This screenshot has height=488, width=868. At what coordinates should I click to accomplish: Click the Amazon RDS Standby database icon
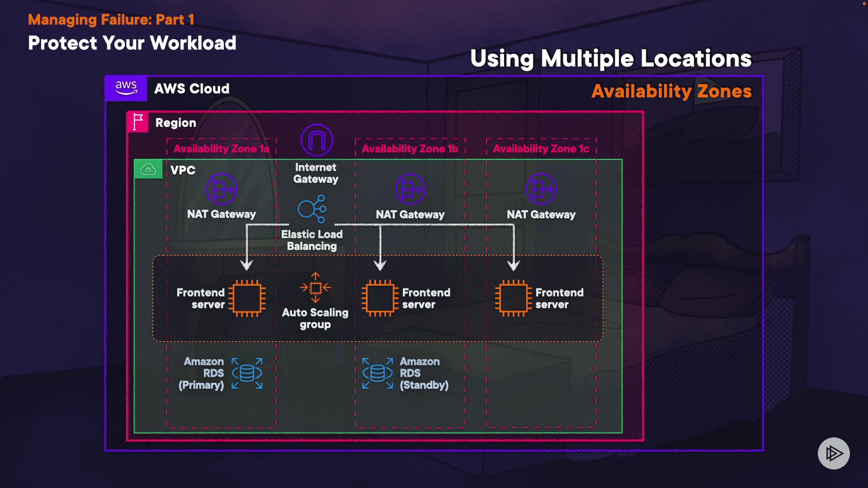(x=377, y=373)
